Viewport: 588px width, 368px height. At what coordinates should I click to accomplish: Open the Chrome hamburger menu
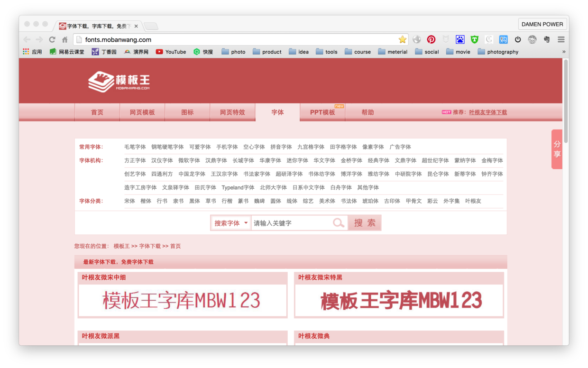(x=561, y=39)
